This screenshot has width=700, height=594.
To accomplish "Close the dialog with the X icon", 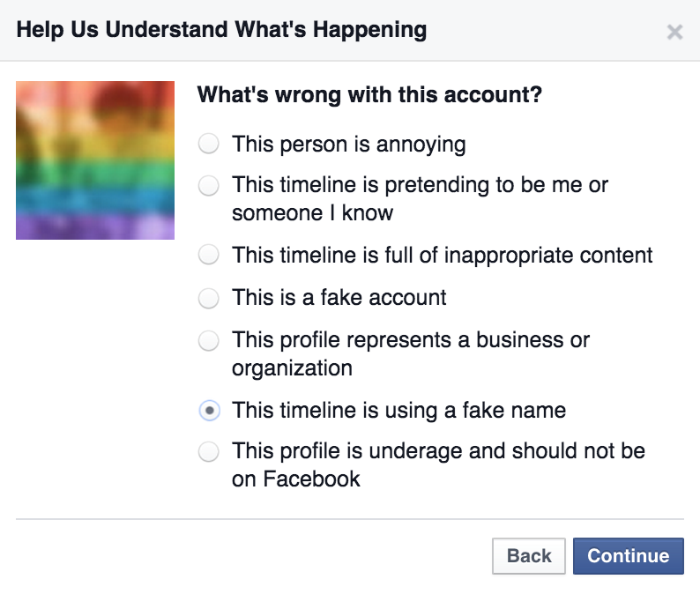I will 674,32.
